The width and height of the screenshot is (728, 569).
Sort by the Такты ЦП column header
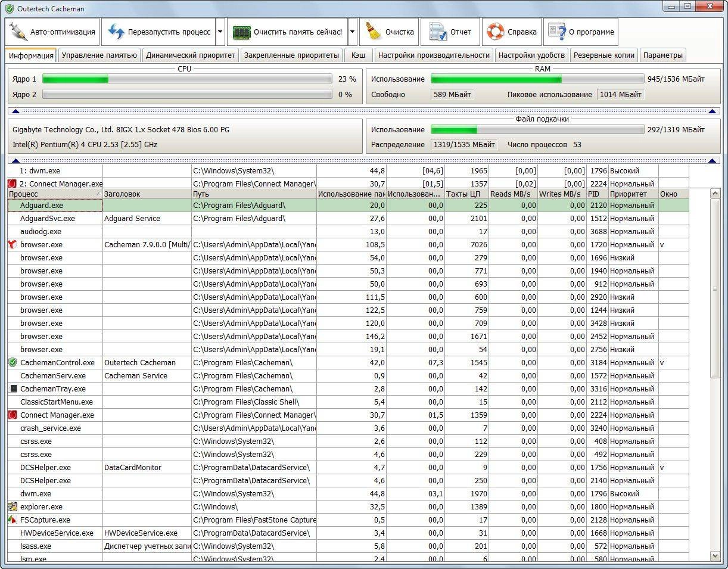tap(466, 194)
